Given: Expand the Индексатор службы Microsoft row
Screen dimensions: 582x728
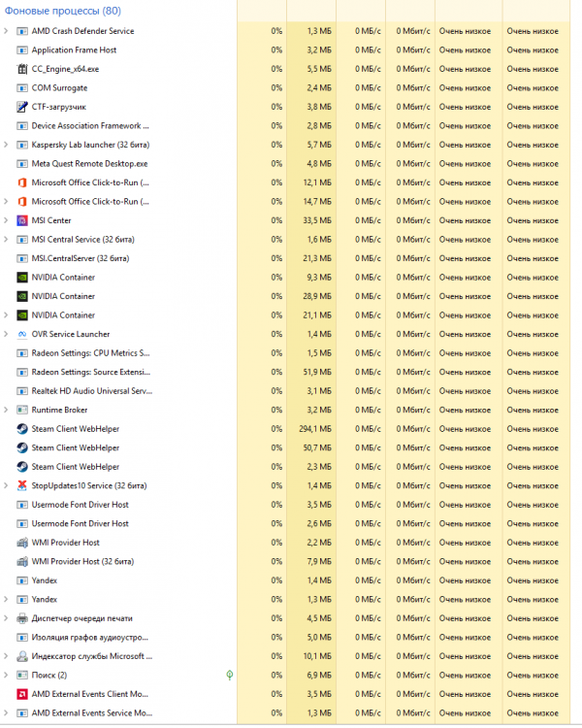Looking at the screenshot, I should click(6, 656).
